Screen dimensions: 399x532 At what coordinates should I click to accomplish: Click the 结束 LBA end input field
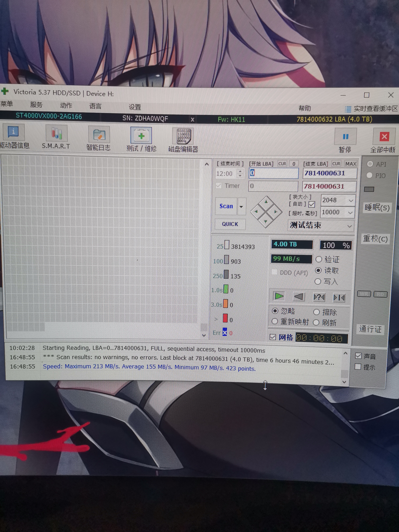(329, 173)
